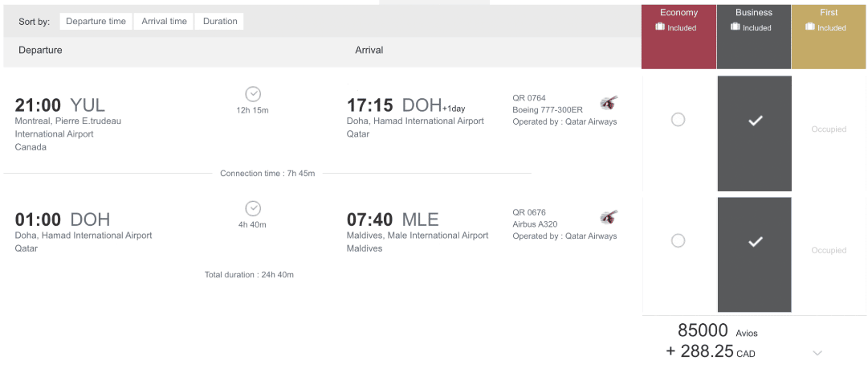
Task: Click the Qatar Airways logo for QR 0764
Action: click(609, 103)
